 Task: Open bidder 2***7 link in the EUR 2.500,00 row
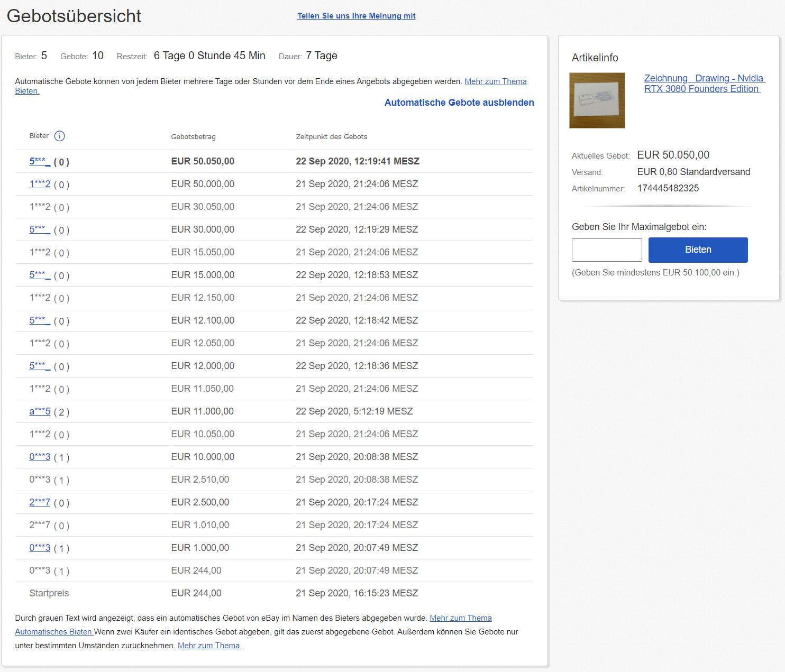[x=40, y=502]
